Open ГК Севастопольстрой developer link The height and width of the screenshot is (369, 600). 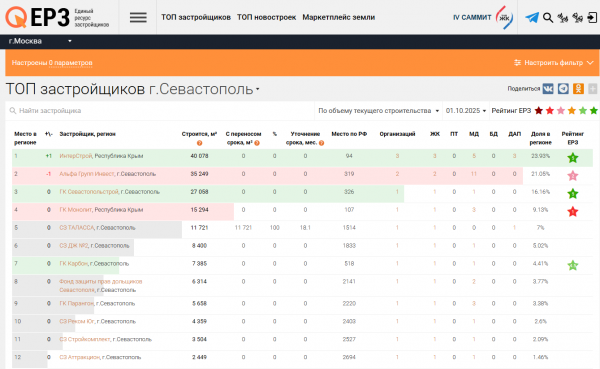pos(89,192)
